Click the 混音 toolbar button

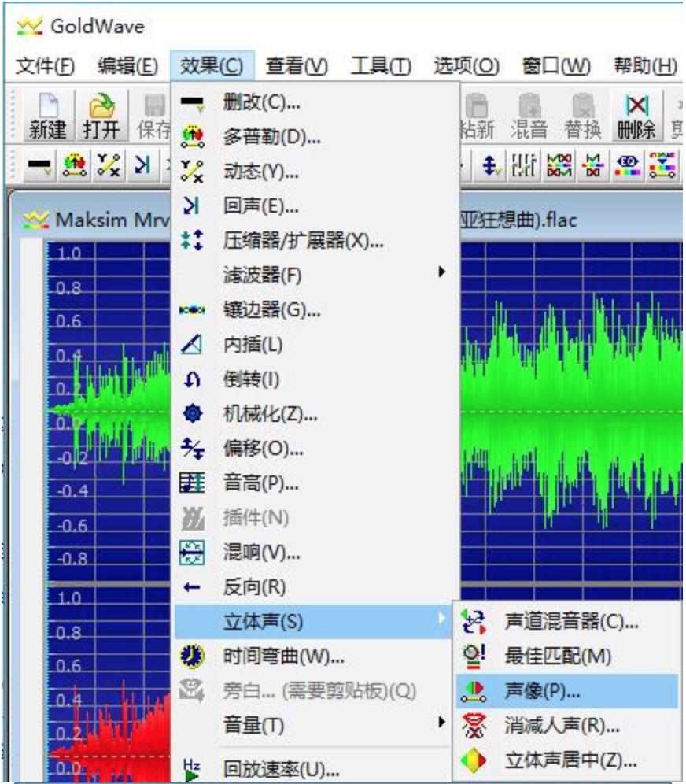(x=529, y=116)
